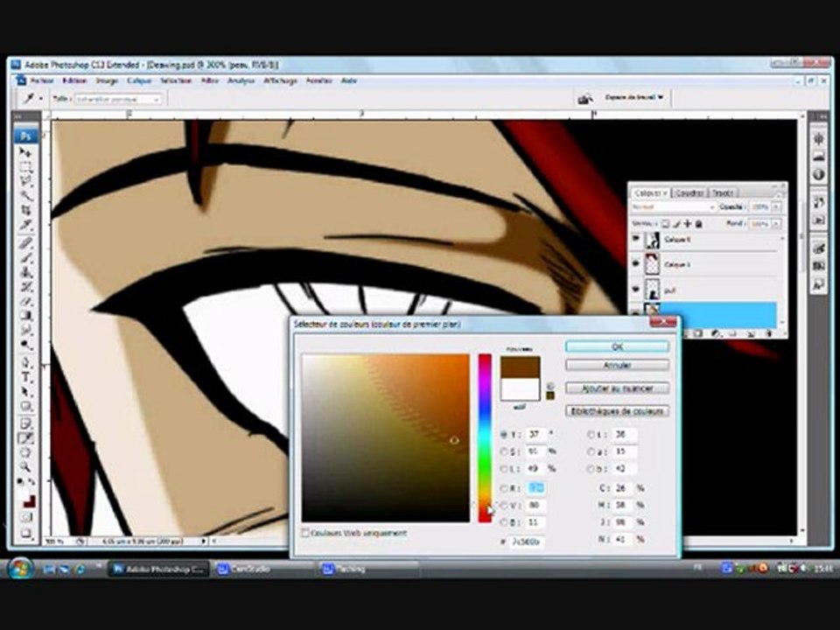Click the Windows Start button
Screen dimensions: 840x630
click(x=21, y=568)
